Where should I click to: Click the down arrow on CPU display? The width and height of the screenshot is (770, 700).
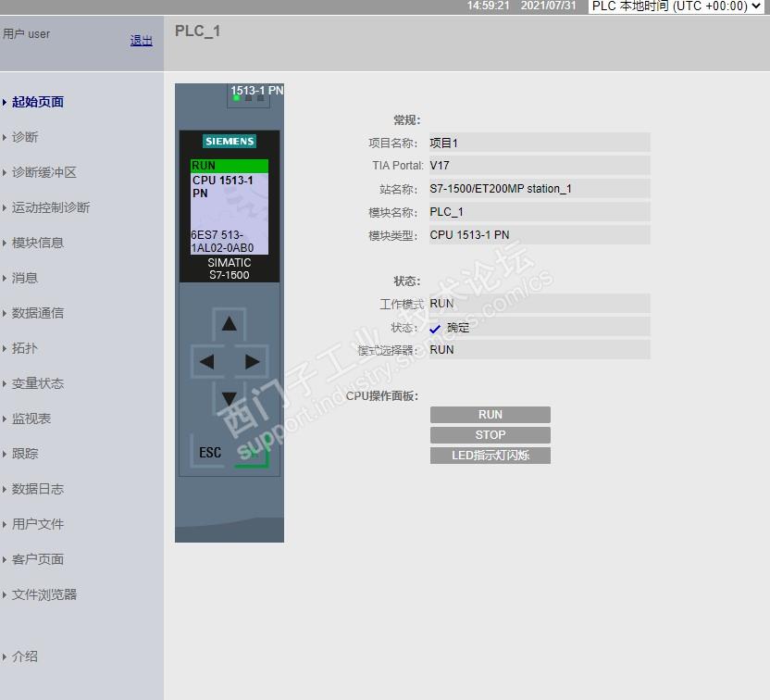click(230, 398)
